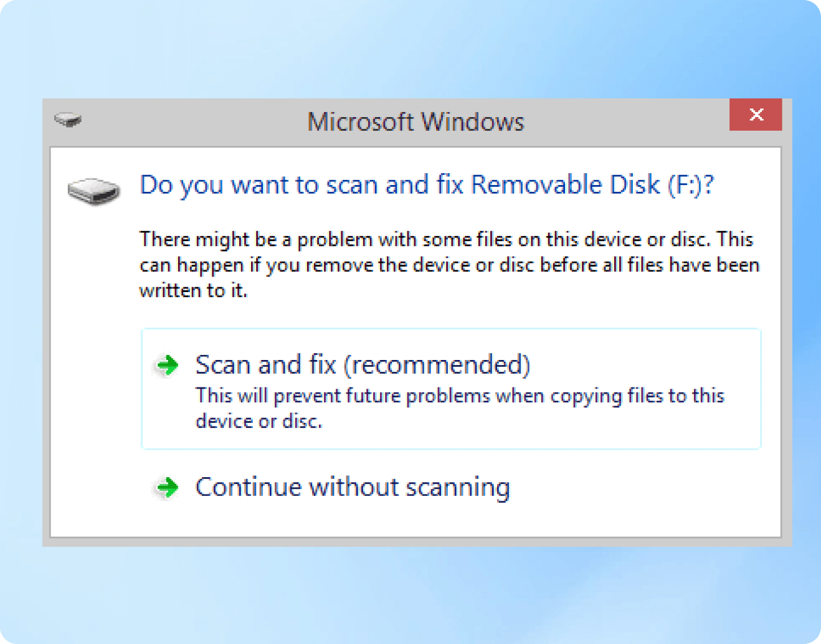This screenshot has height=644, width=821.
Task: Click empty title bar area left of title
Action: [x=187, y=122]
